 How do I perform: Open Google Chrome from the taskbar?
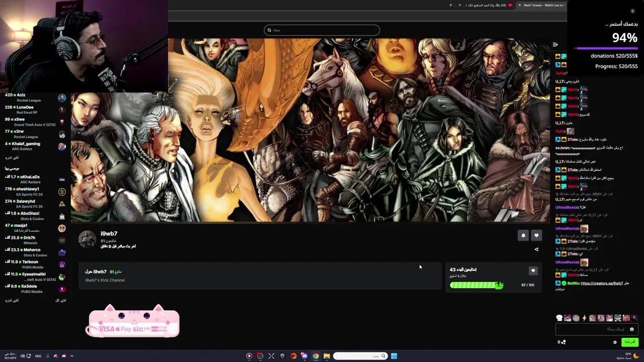click(x=315, y=356)
